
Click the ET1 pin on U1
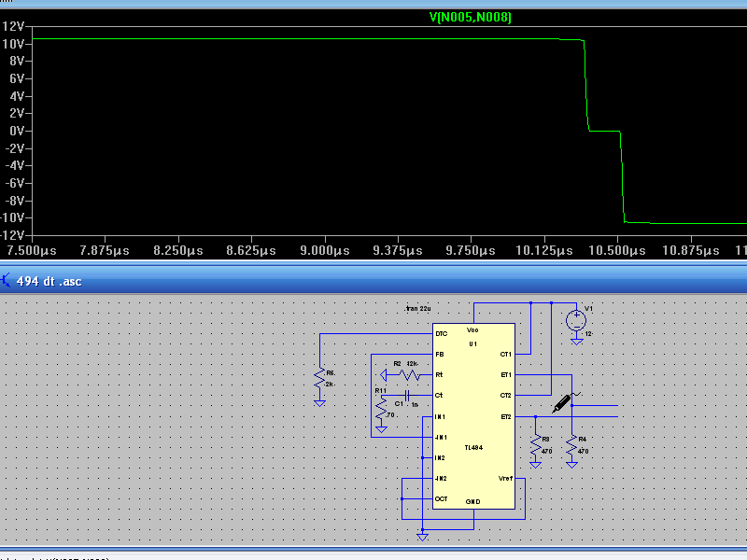tap(506, 375)
